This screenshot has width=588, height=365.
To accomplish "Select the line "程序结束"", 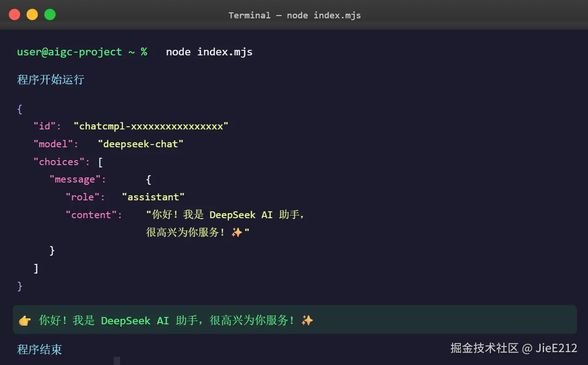I will click(x=39, y=349).
